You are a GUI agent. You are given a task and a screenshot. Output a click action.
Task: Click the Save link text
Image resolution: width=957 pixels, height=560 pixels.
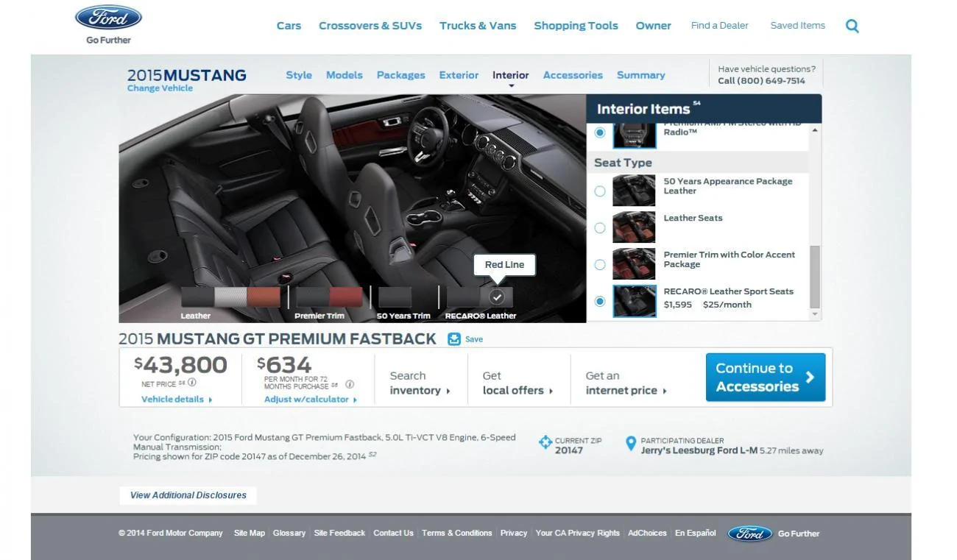coord(474,339)
